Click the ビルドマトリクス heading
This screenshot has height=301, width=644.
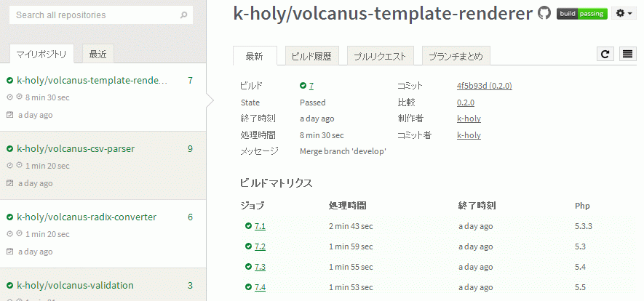pyautogui.click(x=276, y=183)
